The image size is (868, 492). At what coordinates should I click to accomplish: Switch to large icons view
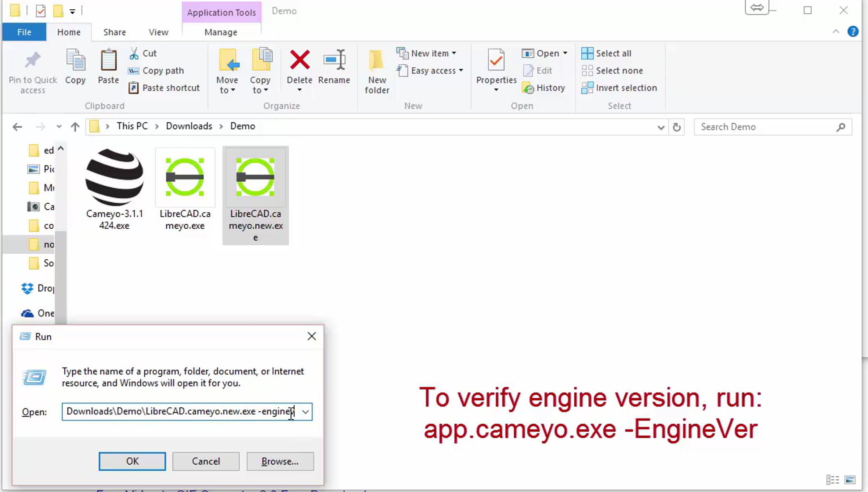point(850,480)
